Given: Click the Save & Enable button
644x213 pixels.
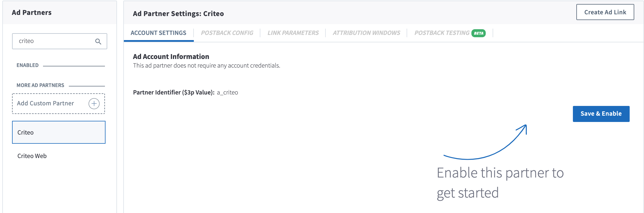Looking at the screenshot, I should click(x=601, y=114).
